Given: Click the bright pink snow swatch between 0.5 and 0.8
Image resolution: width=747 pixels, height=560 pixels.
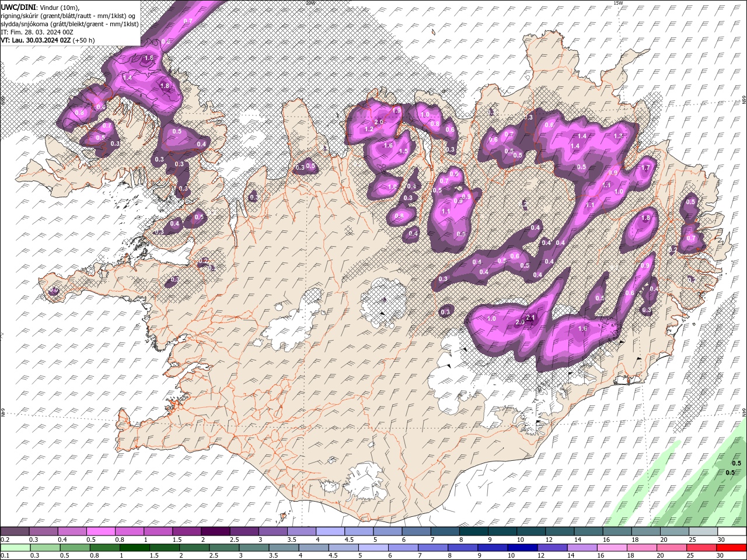Looking at the screenshot, I should pyautogui.click(x=100, y=531).
